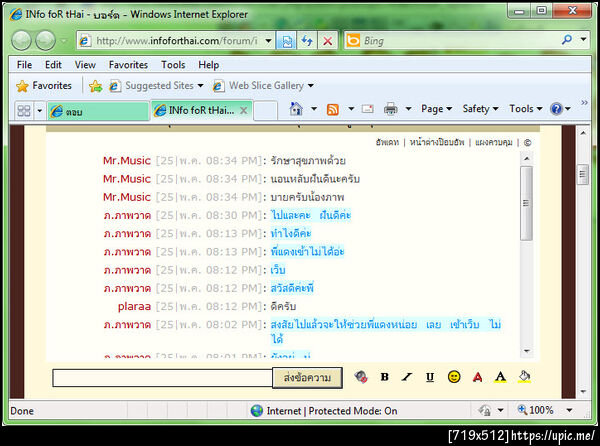
Task: Click the ส่งข้อความ send button
Action: click(x=307, y=378)
